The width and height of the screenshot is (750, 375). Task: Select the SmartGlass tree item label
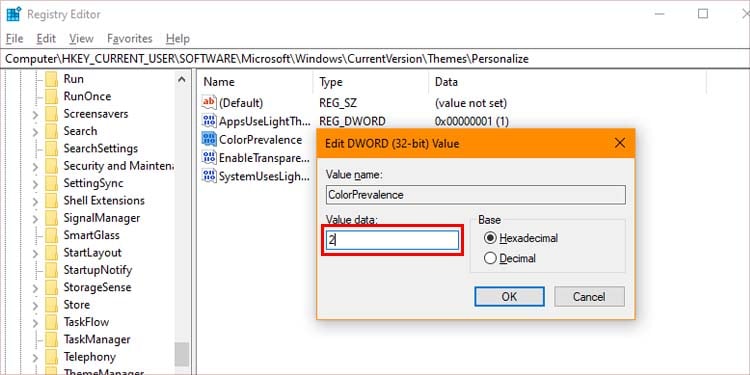click(91, 235)
